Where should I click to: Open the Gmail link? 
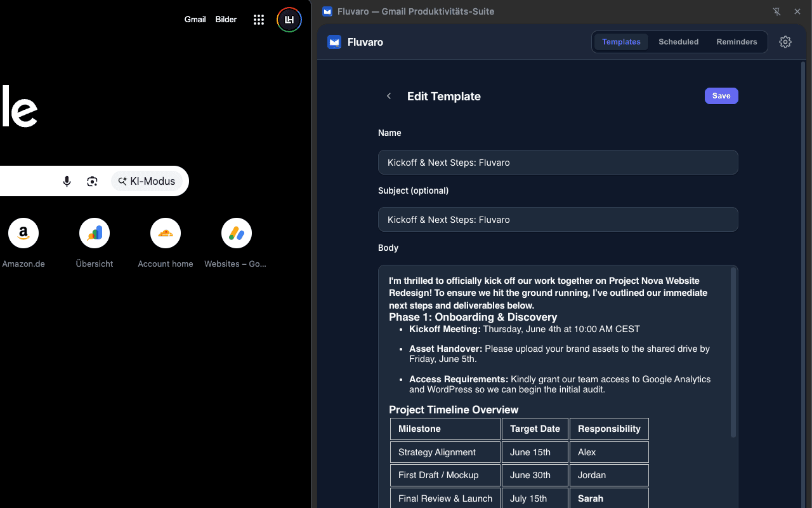(x=195, y=20)
